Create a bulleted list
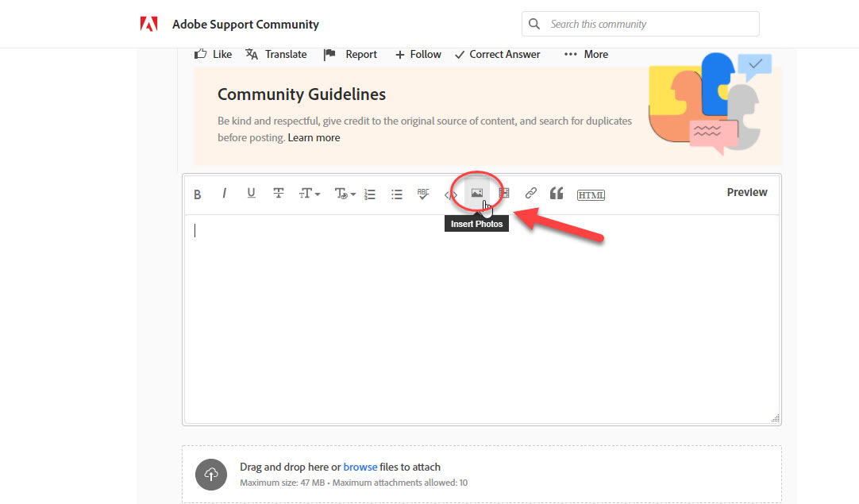 point(397,193)
